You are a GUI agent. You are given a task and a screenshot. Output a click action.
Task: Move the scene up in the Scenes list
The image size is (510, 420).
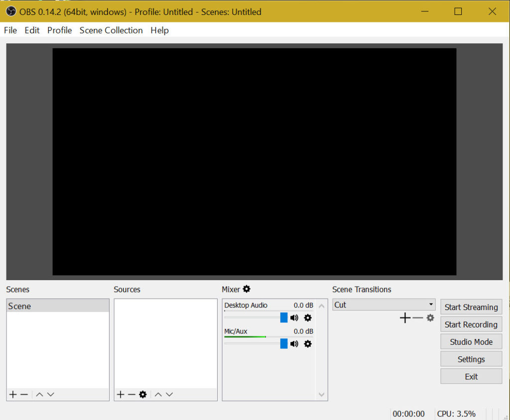(x=39, y=394)
